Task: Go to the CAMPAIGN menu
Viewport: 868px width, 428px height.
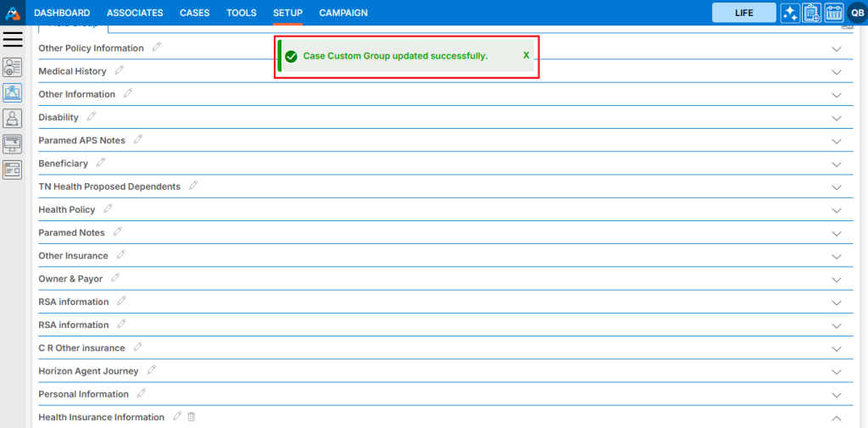Action: pyautogui.click(x=343, y=13)
